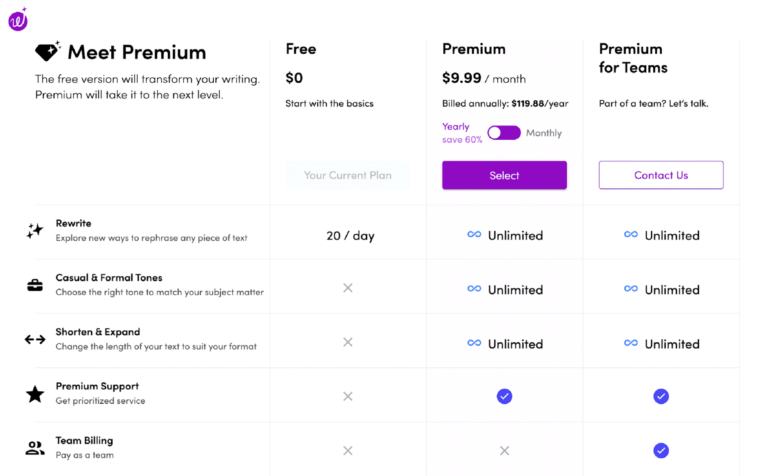This screenshot has height=476, width=768.
Task: Click the diamond icon beside Meet Premium
Action: pyautogui.click(x=48, y=51)
